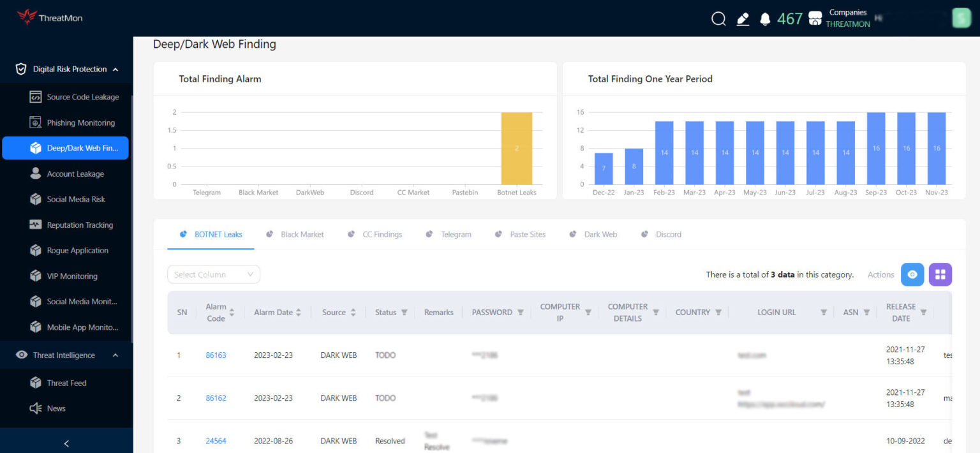The image size is (980, 453).
Task: Click the purple grid layout button
Action: click(940, 274)
